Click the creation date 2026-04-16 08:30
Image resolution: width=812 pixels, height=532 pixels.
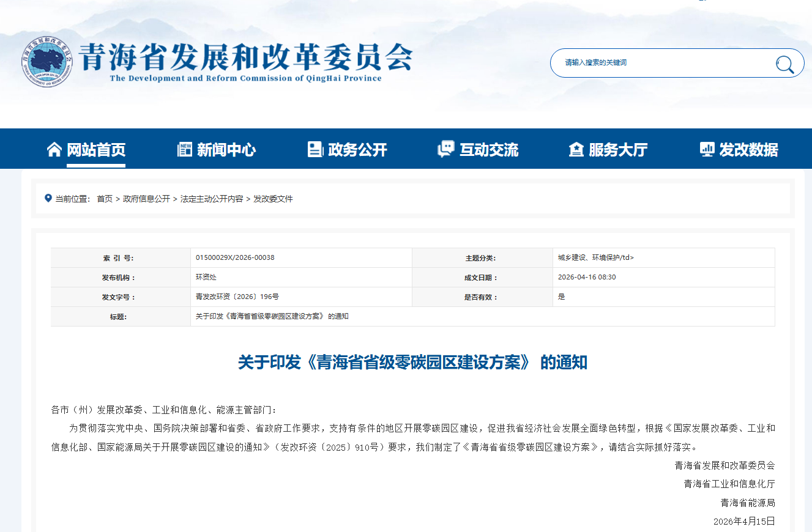click(587, 277)
